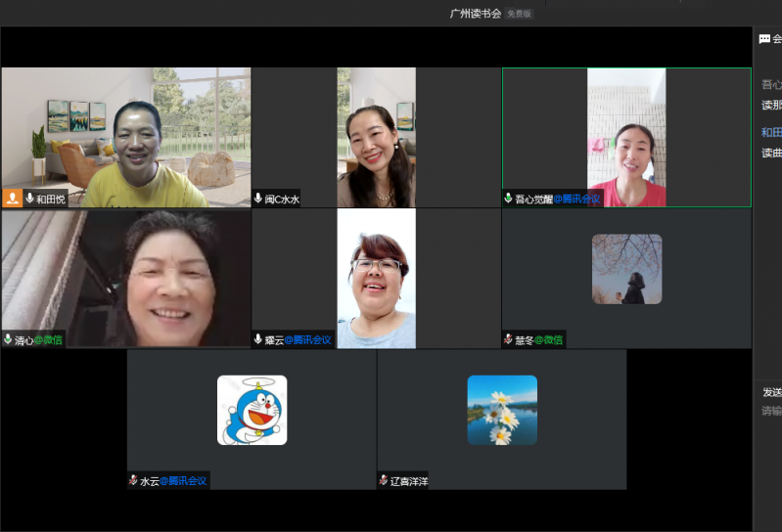This screenshot has height=532, width=782.
Task: Open the chat panel speech-bubble icon
Action: pos(764,39)
